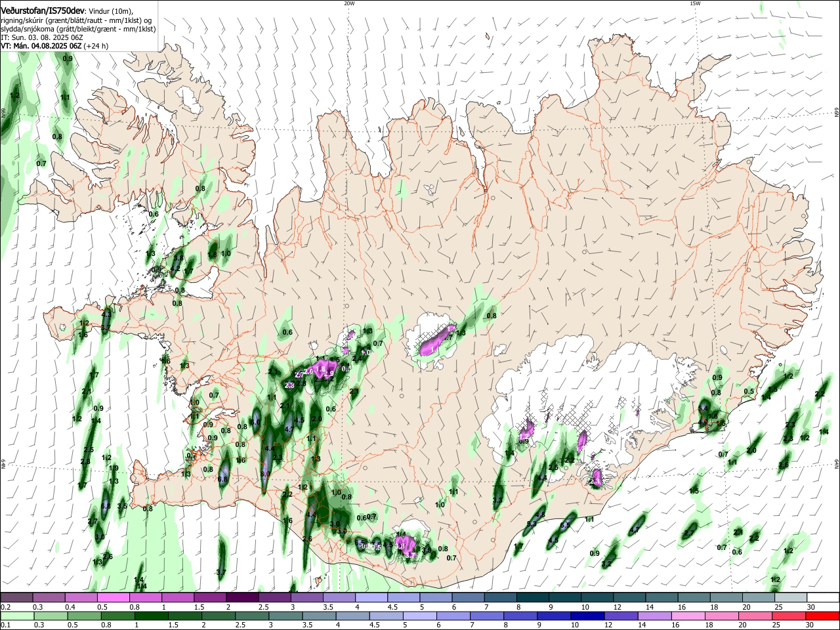
Task: Click the 8.0 precipitation value label
Action: 265,473
